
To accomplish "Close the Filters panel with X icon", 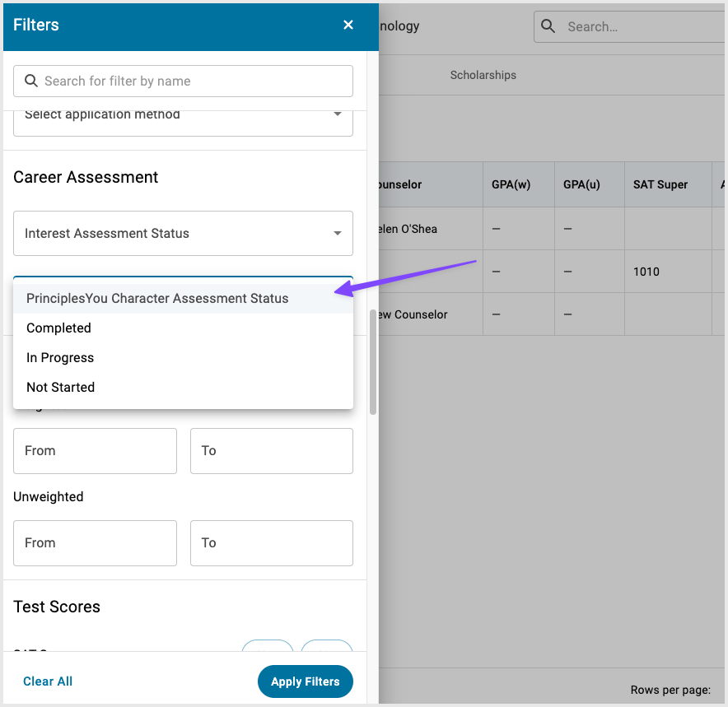I will click(x=348, y=25).
